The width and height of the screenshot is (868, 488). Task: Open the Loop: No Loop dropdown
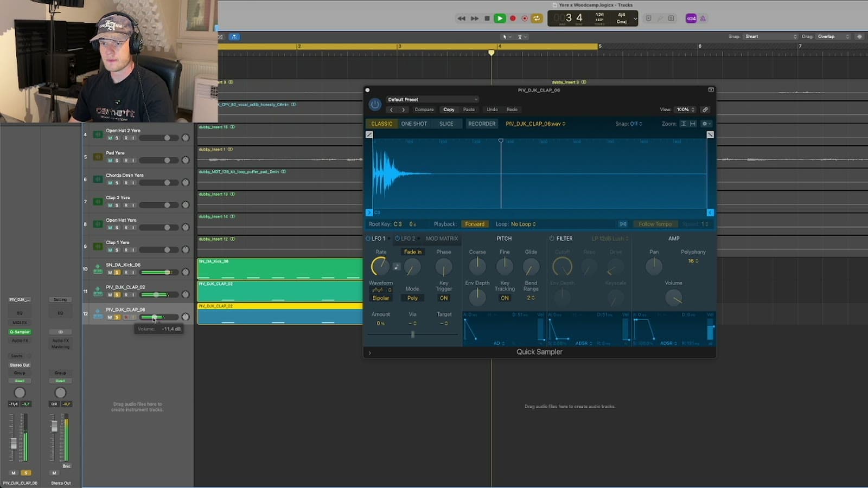coord(516,224)
